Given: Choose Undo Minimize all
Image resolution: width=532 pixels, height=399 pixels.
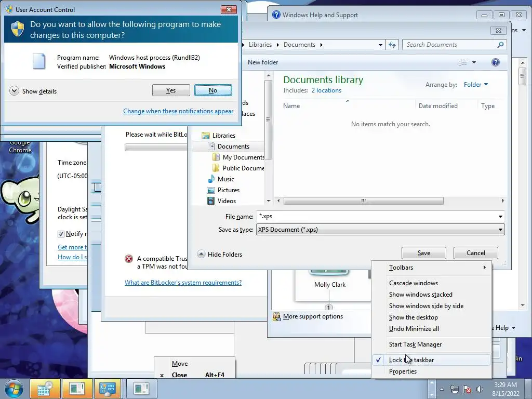Looking at the screenshot, I should 432,329.
